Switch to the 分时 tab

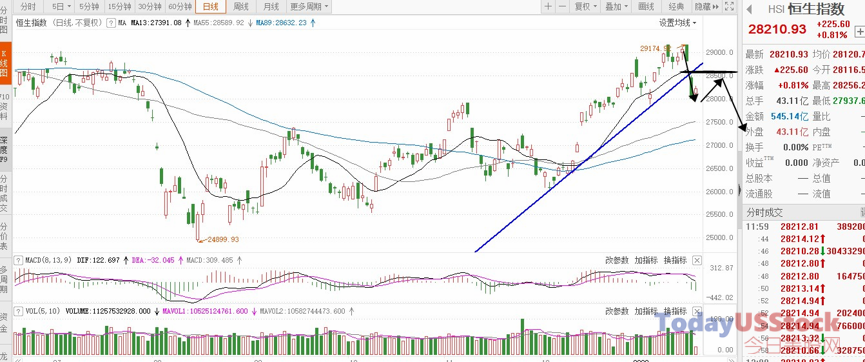(x=28, y=7)
